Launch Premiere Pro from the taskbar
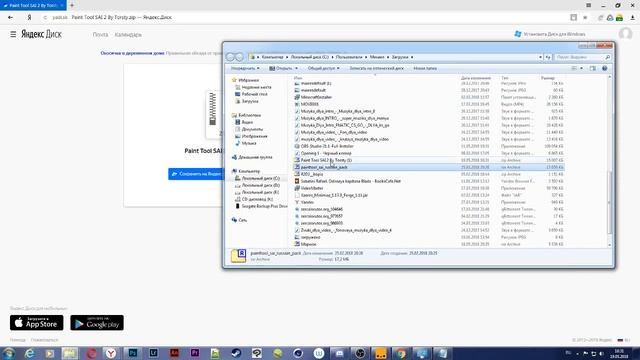 pyautogui.click(x=195, y=353)
